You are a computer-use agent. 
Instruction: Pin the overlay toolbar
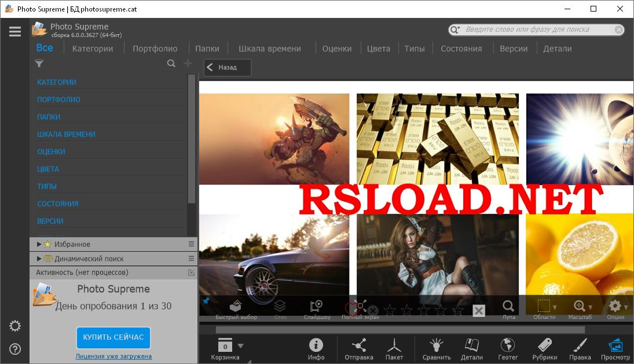206,300
